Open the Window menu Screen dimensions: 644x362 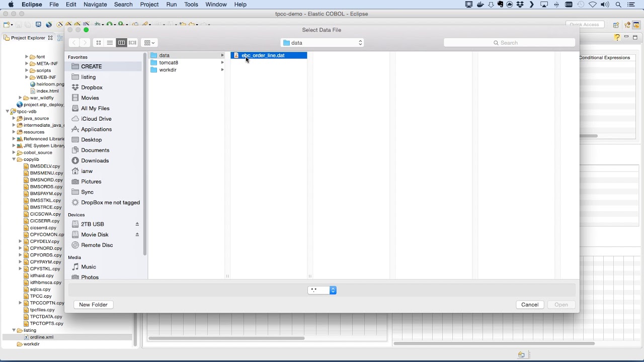(216, 5)
